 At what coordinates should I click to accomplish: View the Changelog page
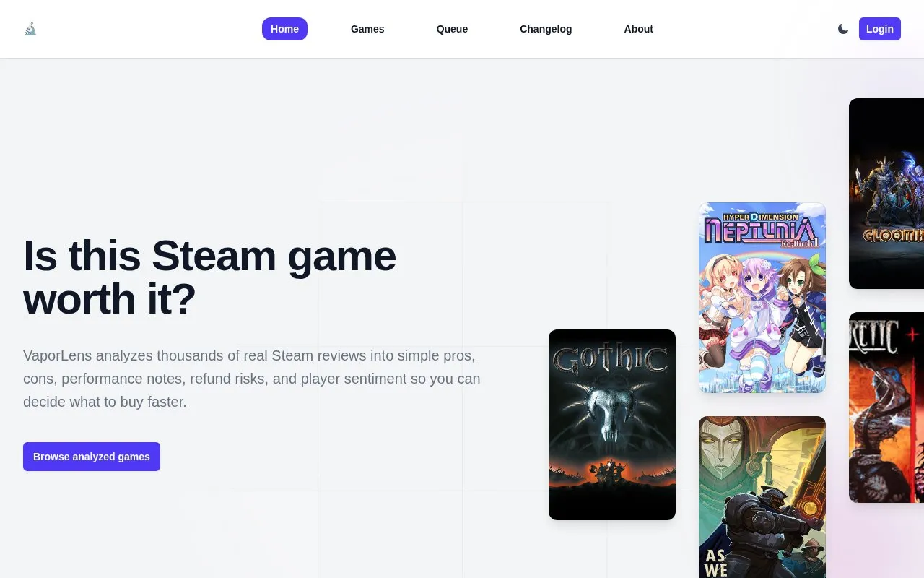click(x=546, y=29)
